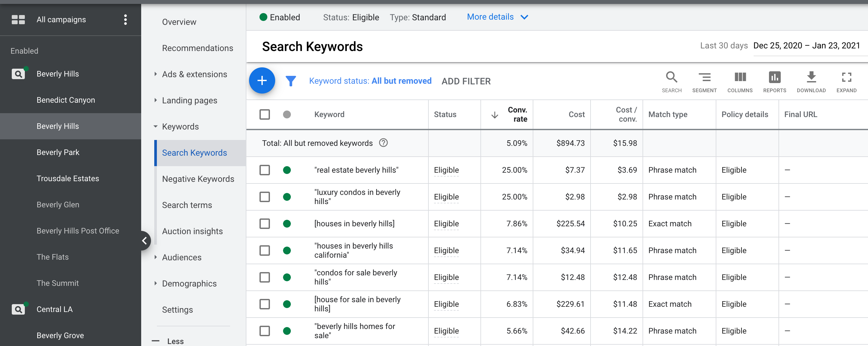Check the box for "beverly hills homes for sale"

point(264,331)
